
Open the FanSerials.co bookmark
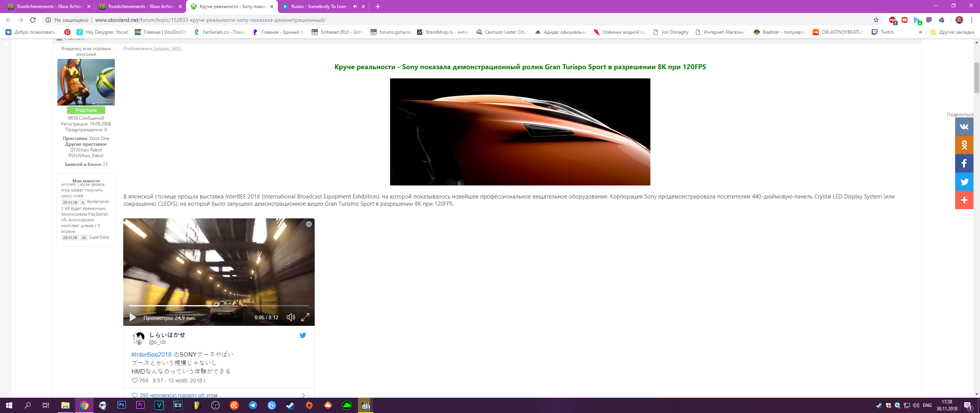(x=220, y=32)
